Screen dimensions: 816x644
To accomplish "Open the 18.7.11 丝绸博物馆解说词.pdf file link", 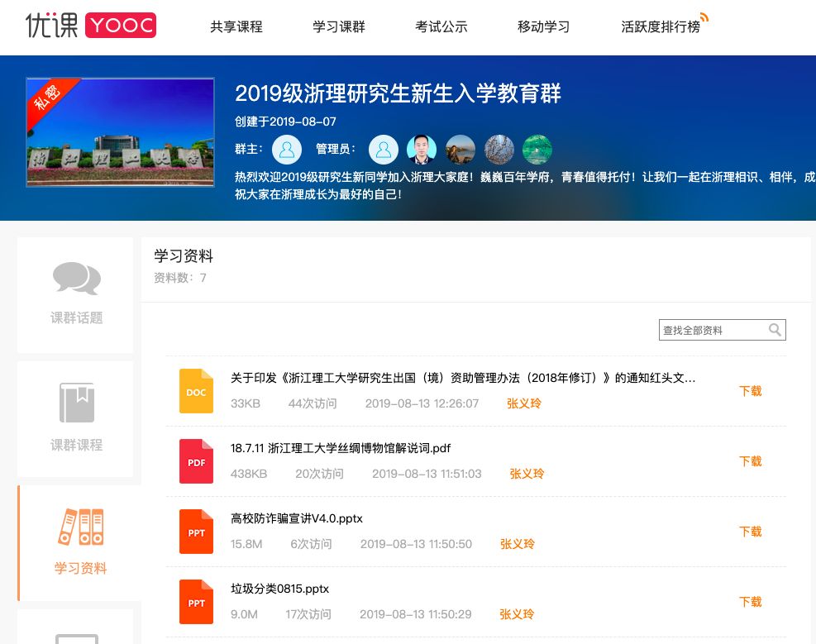I will coord(341,448).
